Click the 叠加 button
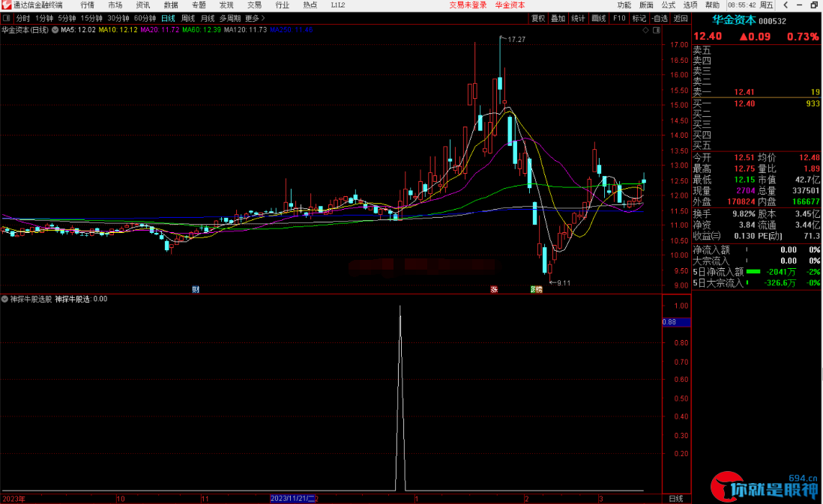The height and width of the screenshot is (504, 823). 558,19
